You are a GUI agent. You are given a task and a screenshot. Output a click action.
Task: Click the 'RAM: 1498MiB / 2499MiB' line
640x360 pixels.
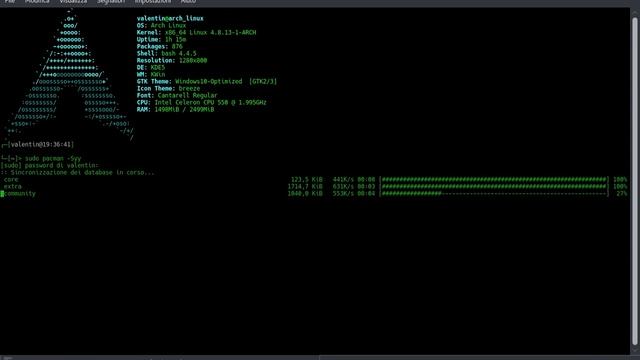coord(176,109)
